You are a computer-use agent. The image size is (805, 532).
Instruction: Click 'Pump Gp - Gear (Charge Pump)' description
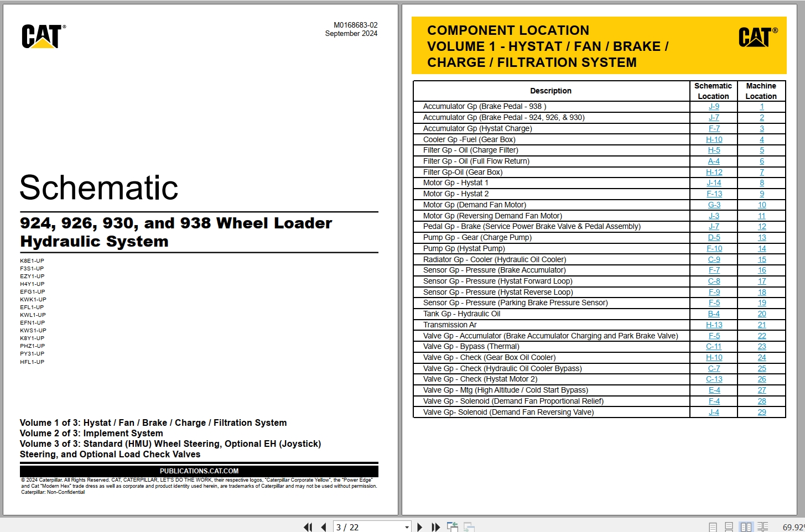[x=477, y=237]
